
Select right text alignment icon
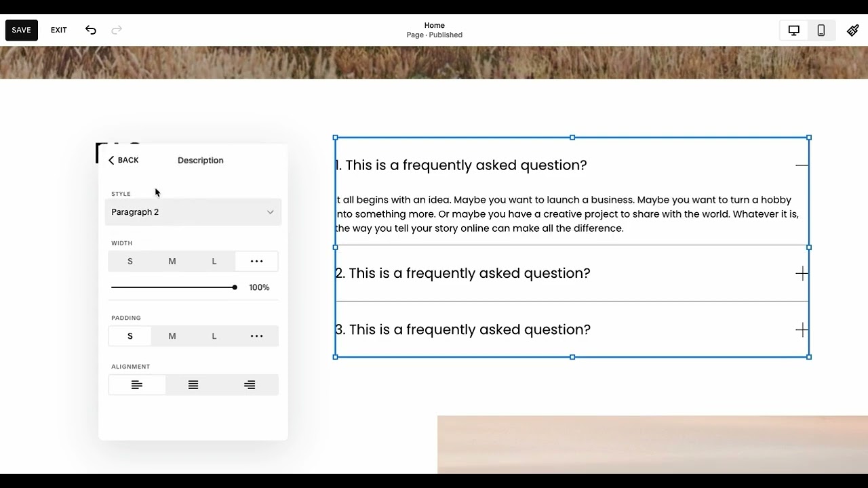tap(250, 385)
